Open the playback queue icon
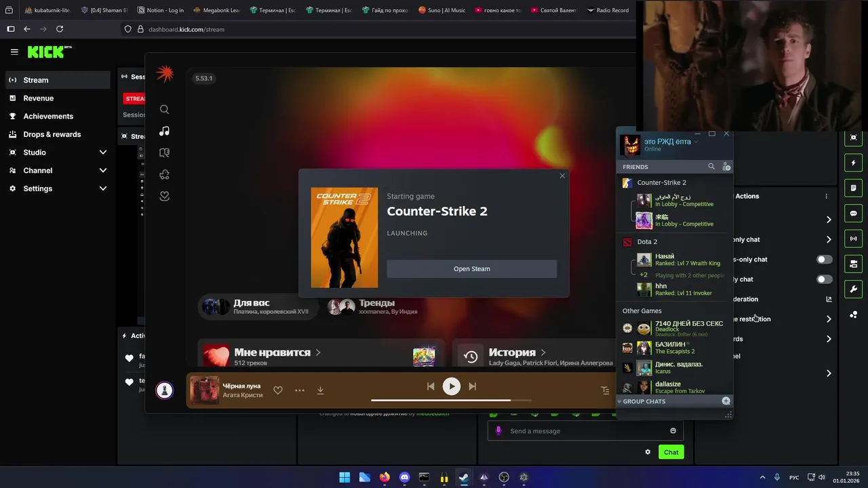Image resolution: width=868 pixels, height=488 pixels. point(605,390)
